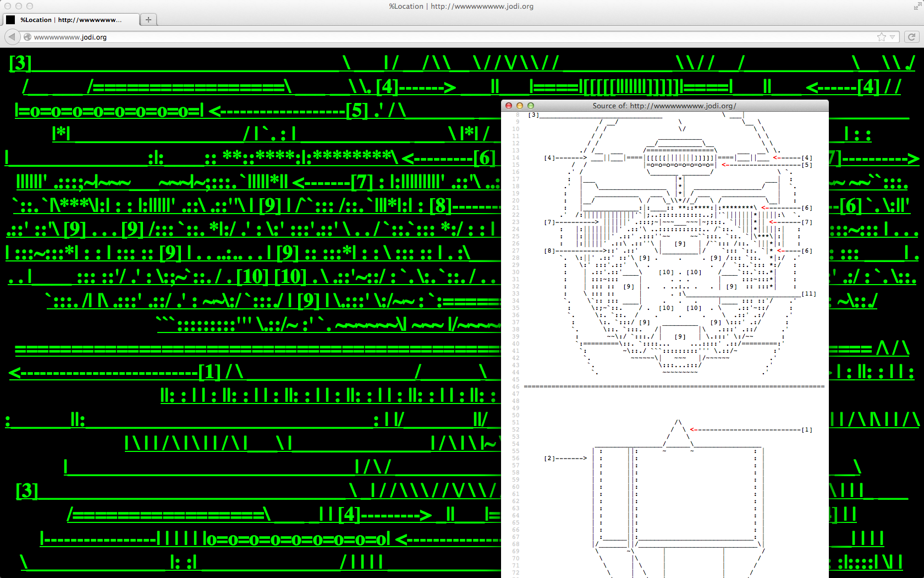Click the globe site identity icon
This screenshot has height=578, width=924.
pyautogui.click(x=28, y=37)
